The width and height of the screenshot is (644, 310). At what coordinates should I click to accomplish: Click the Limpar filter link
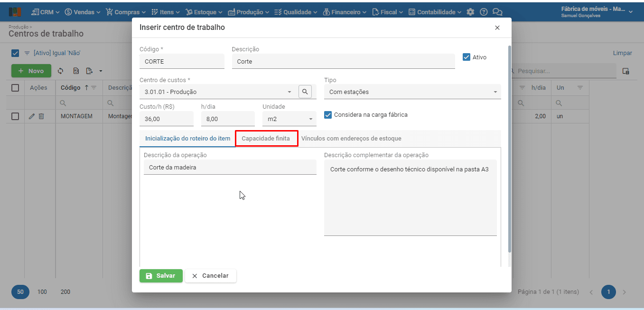(x=622, y=53)
